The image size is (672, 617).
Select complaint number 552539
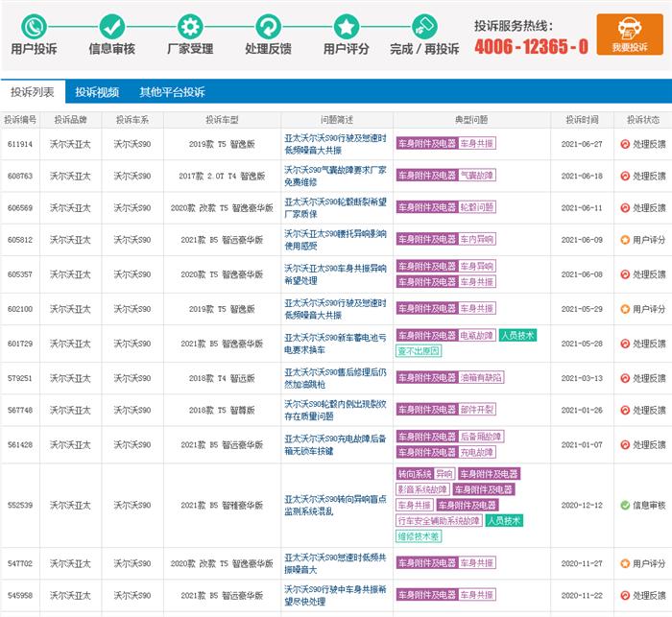pyautogui.click(x=20, y=505)
